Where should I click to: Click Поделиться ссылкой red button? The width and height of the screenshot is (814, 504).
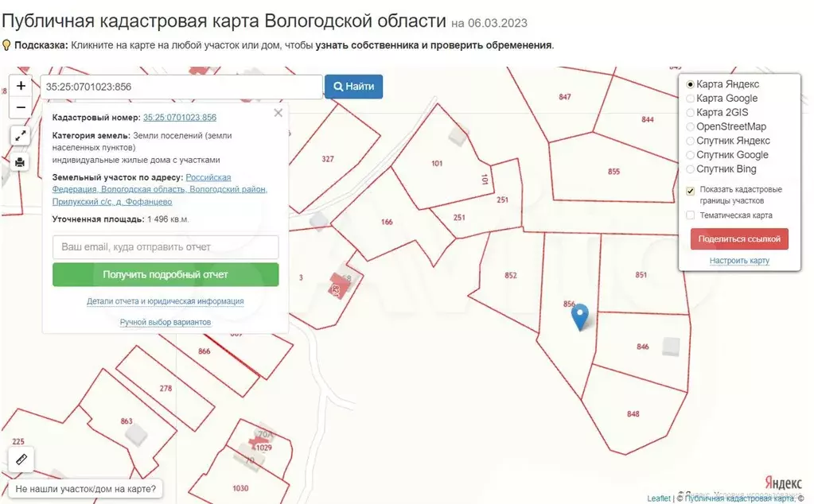coord(739,238)
